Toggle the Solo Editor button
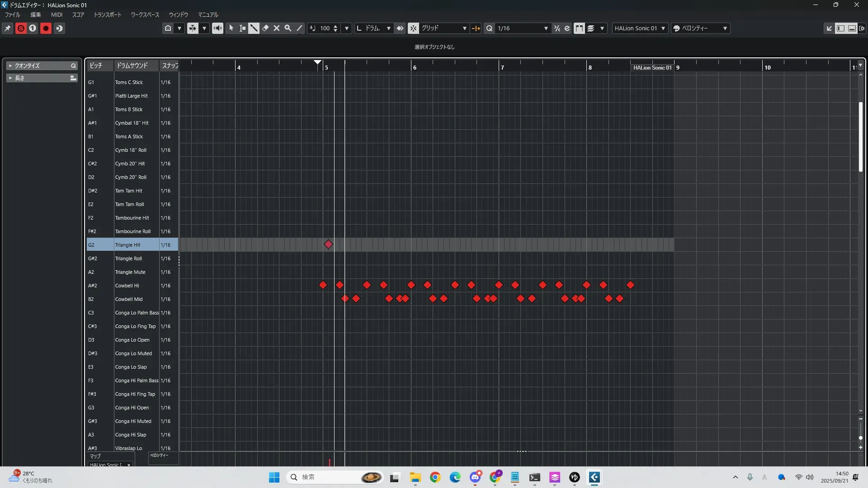 coord(21,28)
